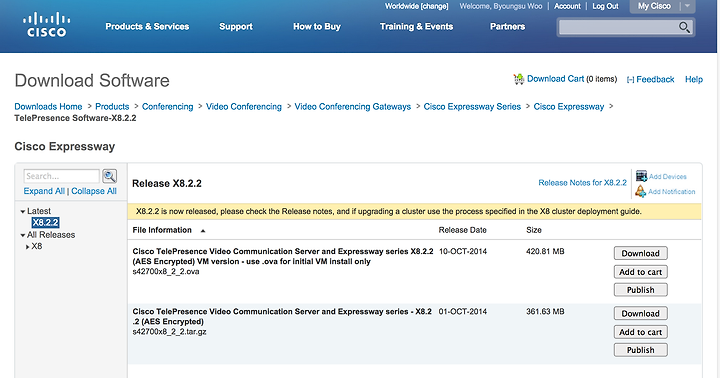Image resolution: width=720 pixels, height=378 pixels.
Task: Click the release search magnifier button
Action: 109,176
